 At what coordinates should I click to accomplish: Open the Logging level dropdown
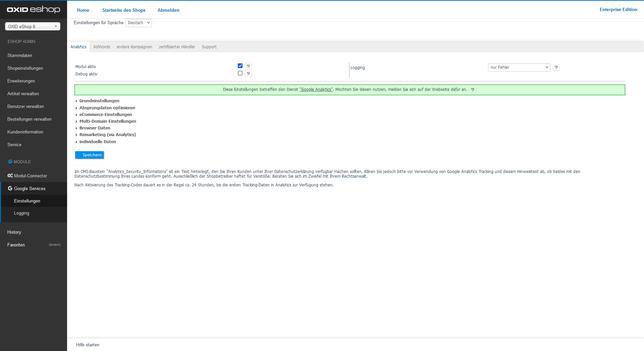(x=519, y=67)
